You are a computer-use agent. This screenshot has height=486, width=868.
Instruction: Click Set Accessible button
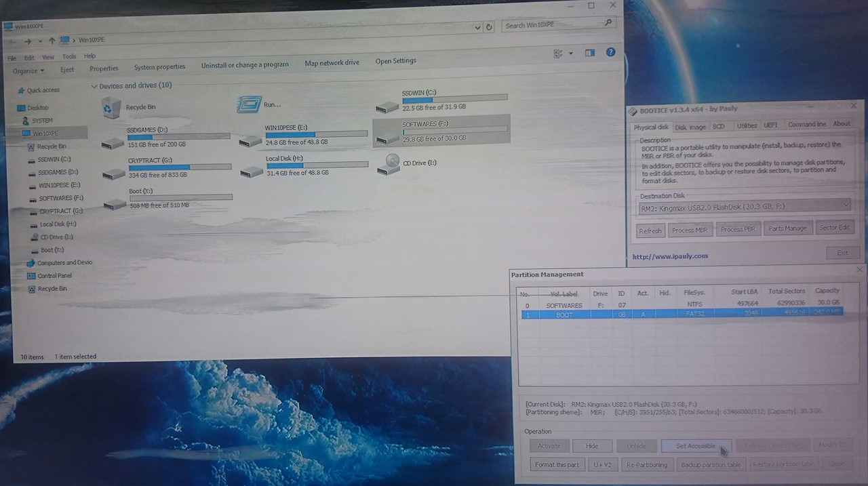click(x=696, y=446)
